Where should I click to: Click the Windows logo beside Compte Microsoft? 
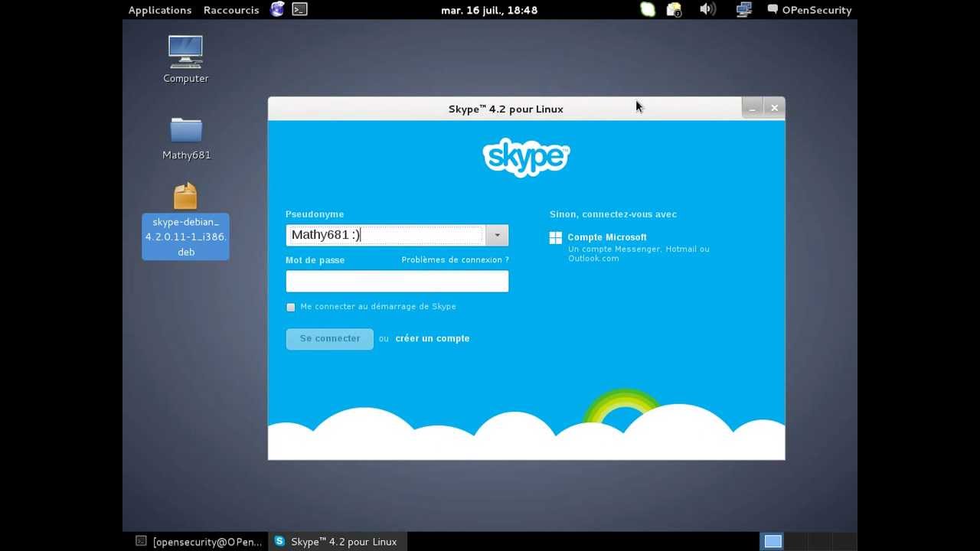pos(556,238)
